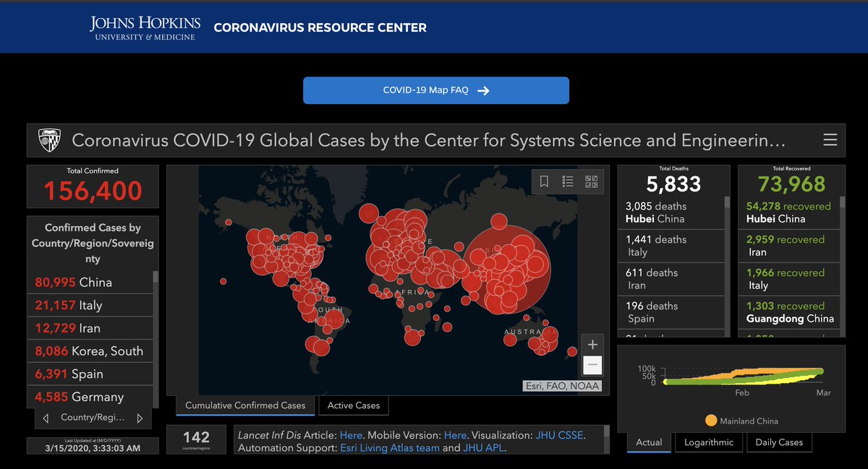Click the 3,085 deaths Hubei China entry

pos(671,212)
